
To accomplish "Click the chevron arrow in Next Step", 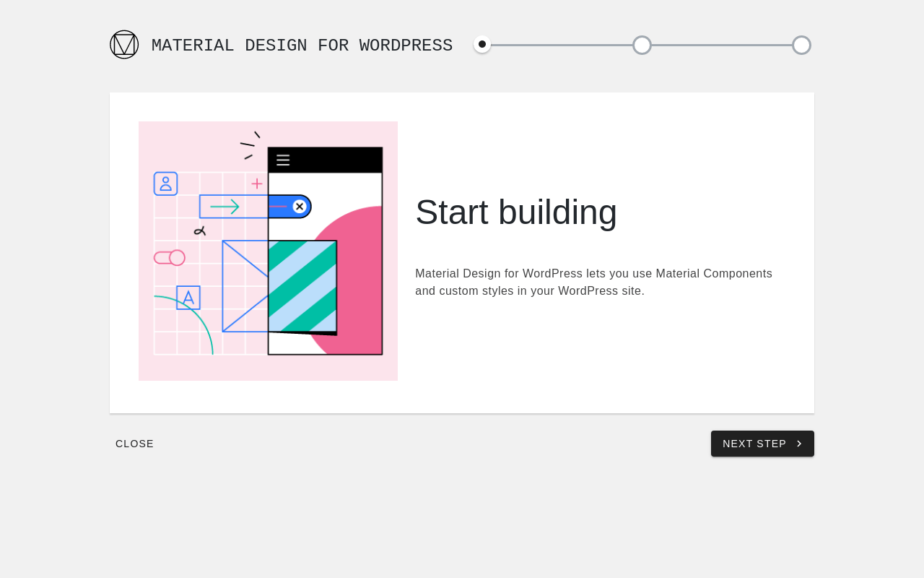I will pyautogui.click(x=799, y=444).
